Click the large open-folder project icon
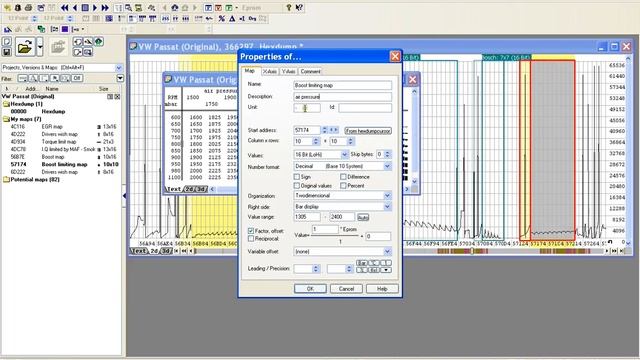Screen dimensions: 640x360 click(x=25, y=47)
